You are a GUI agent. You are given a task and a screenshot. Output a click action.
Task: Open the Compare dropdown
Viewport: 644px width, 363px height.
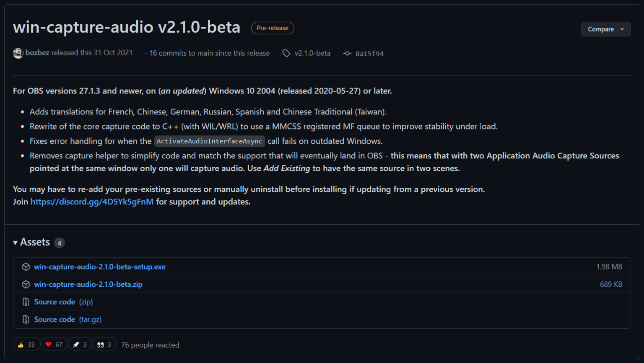pyautogui.click(x=605, y=29)
